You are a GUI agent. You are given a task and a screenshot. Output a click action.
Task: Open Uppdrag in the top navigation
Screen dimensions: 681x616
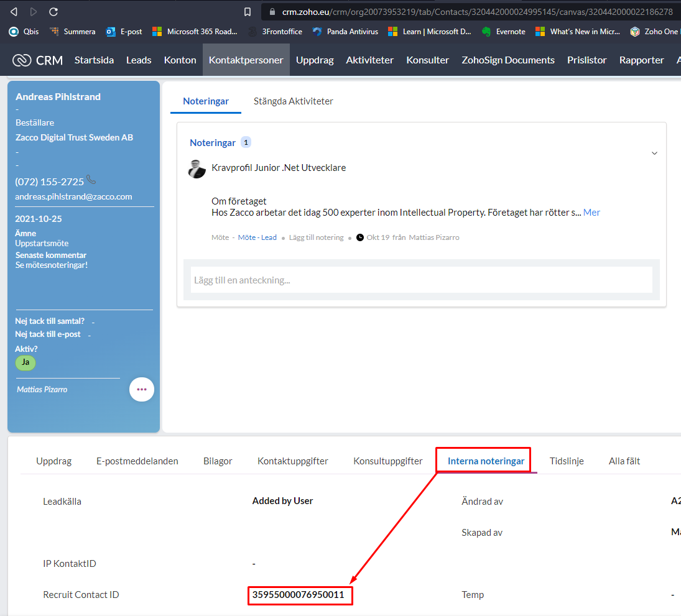tap(315, 60)
